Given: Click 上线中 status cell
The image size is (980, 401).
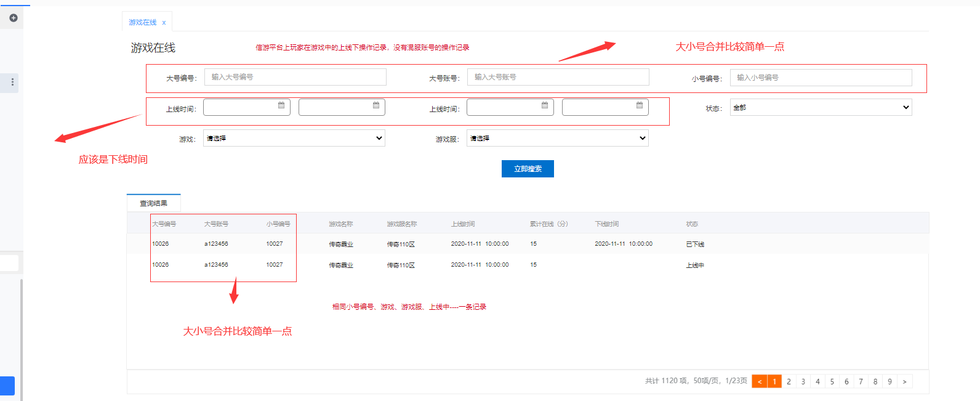Looking at the screenshot, I should coord(695,265).
